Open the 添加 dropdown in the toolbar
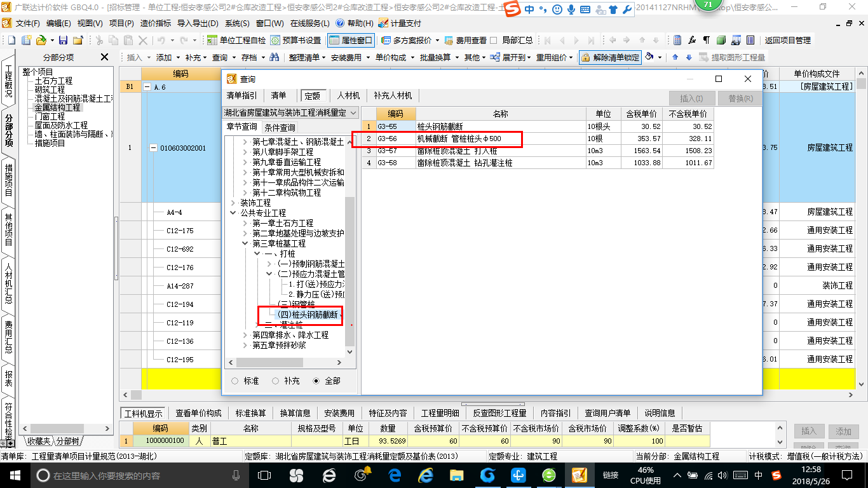Screen dimensions: 868x488 (x=167, y=57)
